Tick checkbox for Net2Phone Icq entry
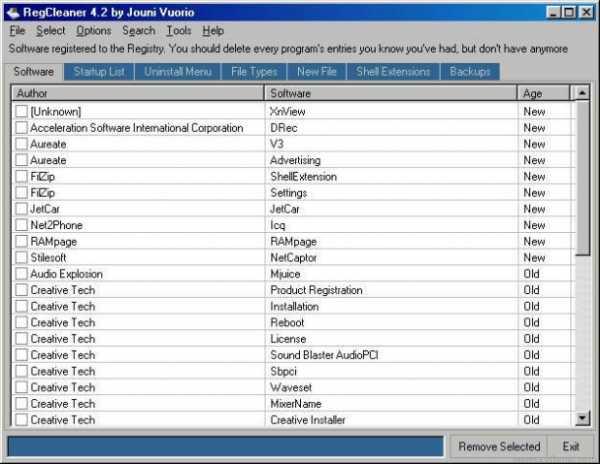The width and height of the screenshot is (600, 464). coord(22,225)
